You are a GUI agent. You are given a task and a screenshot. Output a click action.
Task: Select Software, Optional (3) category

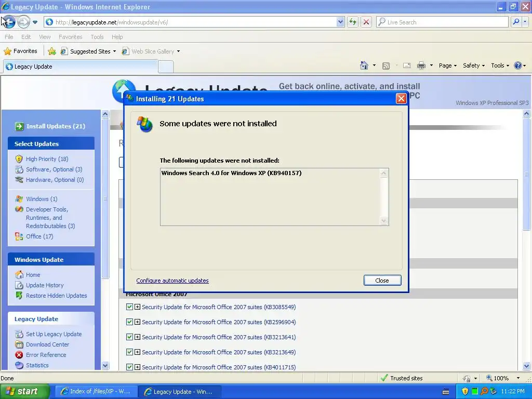(54, 169)
